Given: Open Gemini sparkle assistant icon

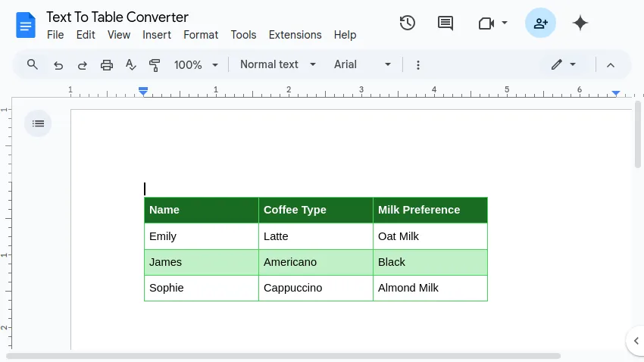Looking at the screenshot, I should click(580, 23).
